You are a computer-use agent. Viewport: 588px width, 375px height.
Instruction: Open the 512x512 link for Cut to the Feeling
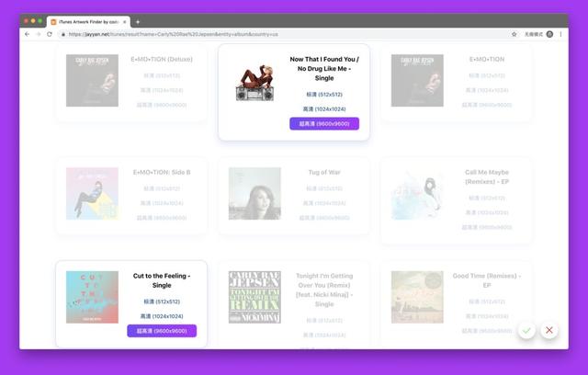(x=162, y=301)
